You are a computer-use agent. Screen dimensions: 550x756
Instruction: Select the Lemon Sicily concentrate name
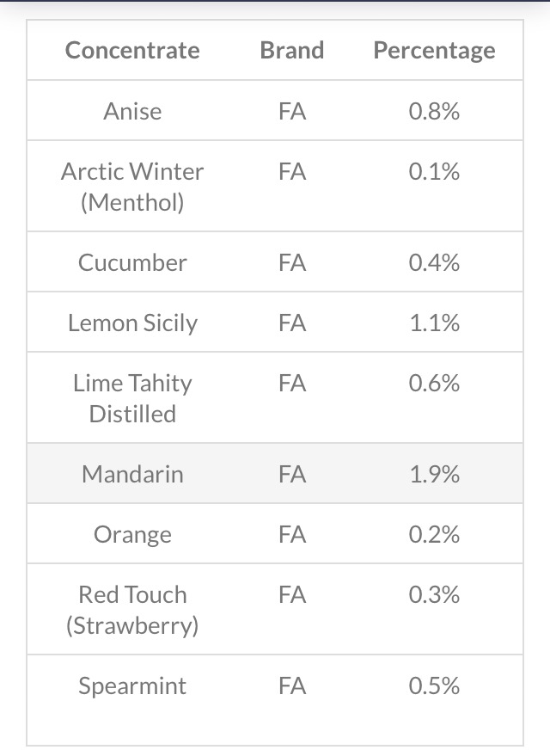click(132, 323)
